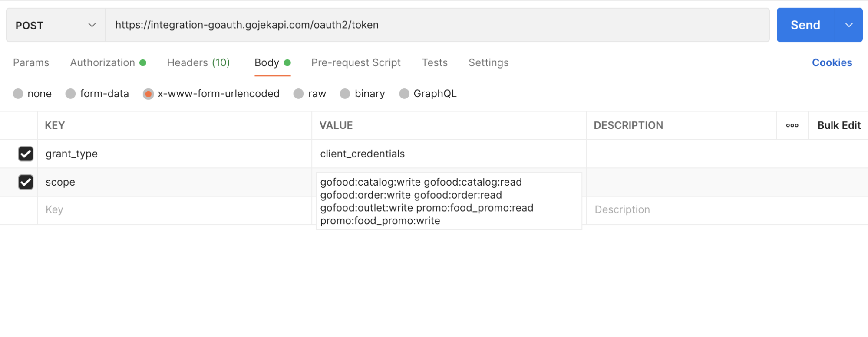868x337 pixels.
Task: Select the Body tab
Action: (x=272, y=63)
